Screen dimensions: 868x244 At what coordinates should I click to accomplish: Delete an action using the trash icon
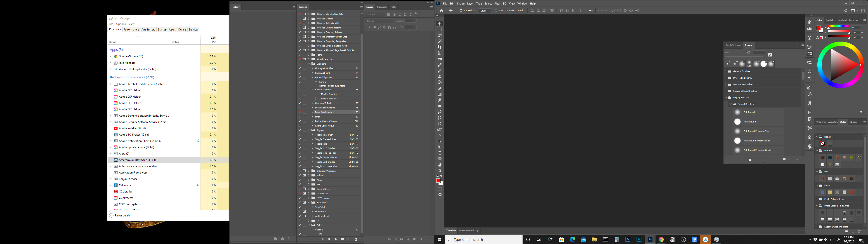click(356, 239)
